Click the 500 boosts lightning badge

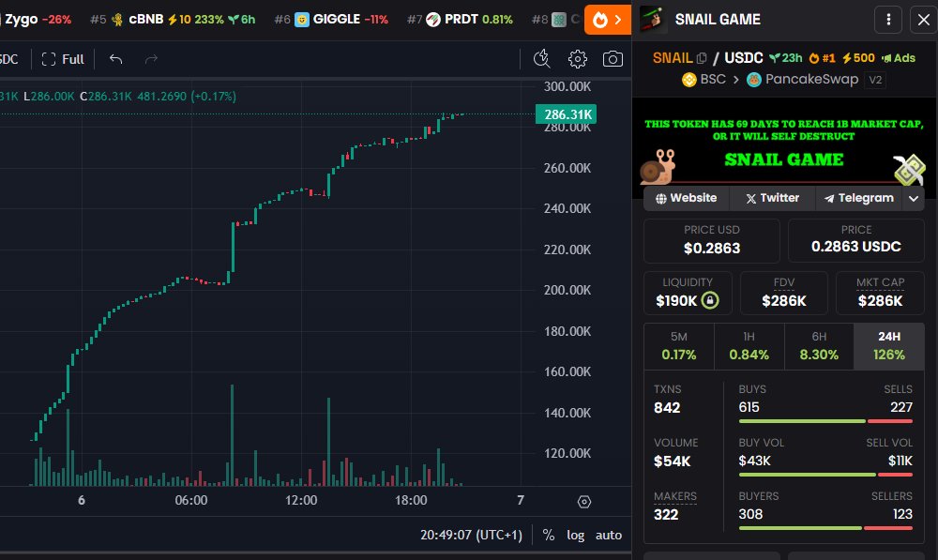click(858, 58)
